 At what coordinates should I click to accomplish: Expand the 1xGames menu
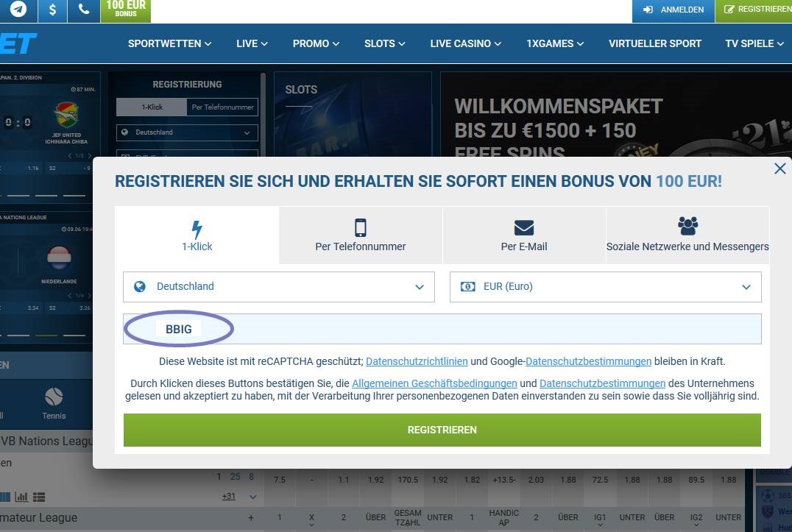pyautogui.click(x=554, y=43)
